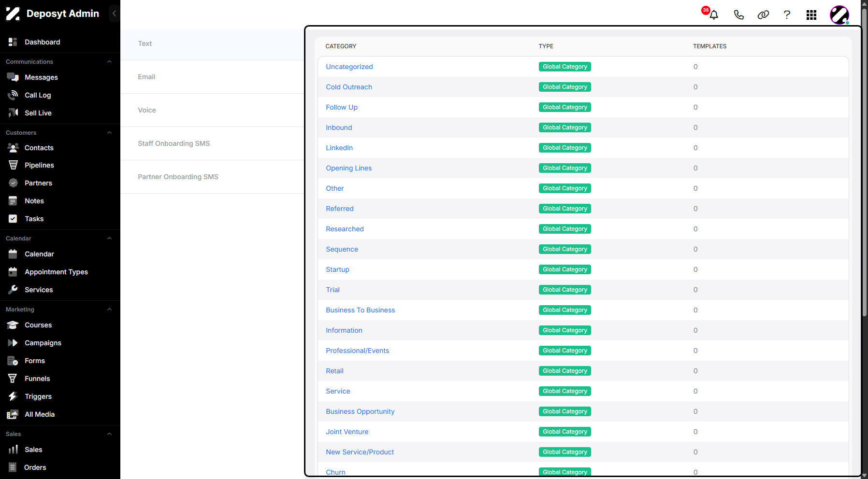Collapse the Marketing section
Image resolution: width=868 pixels, height=479 pixels.
[109, 310]
